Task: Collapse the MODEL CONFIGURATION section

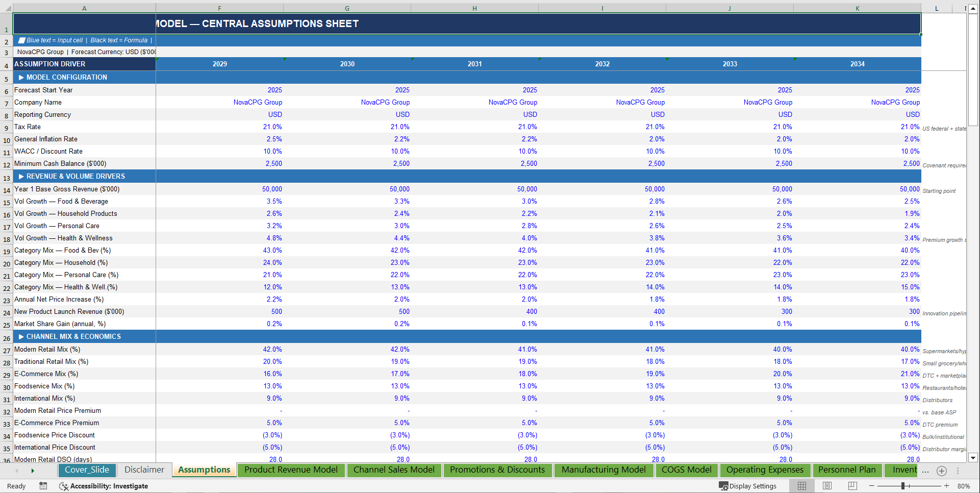Action: tap(21, 77)
